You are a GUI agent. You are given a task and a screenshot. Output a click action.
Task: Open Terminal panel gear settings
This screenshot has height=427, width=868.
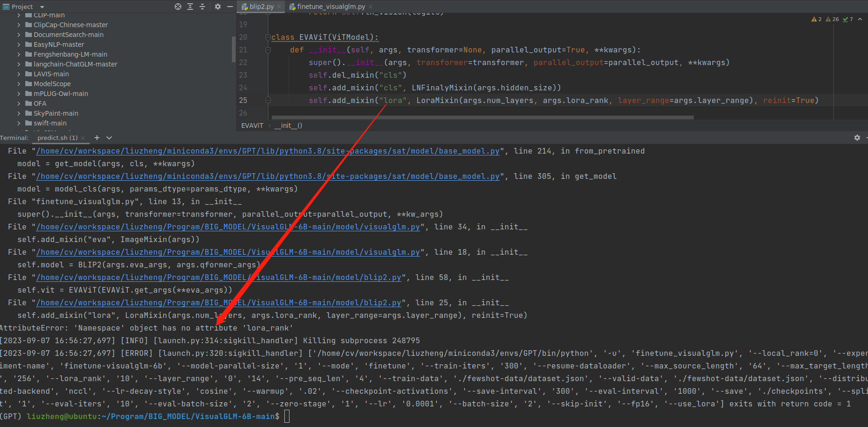coord(857,138)
